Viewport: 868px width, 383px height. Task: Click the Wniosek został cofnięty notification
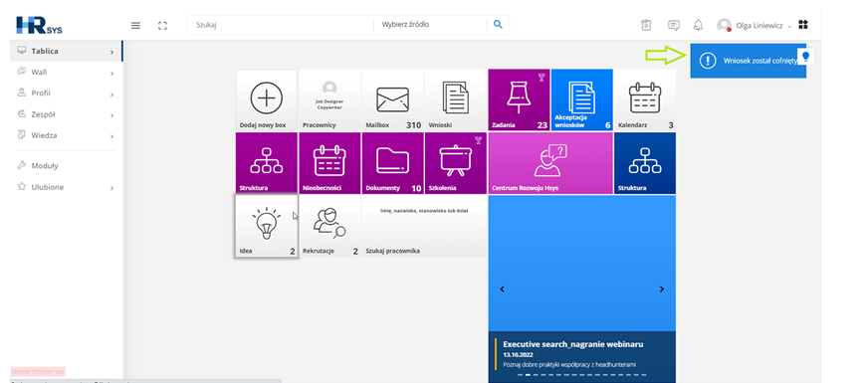tap(748, 61)
